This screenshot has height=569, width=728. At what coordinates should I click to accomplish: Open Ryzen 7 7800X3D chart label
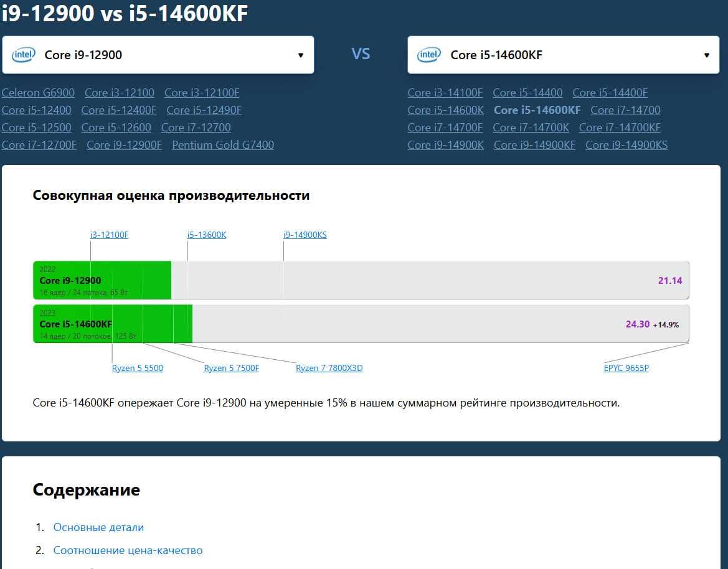pos(329,368)
